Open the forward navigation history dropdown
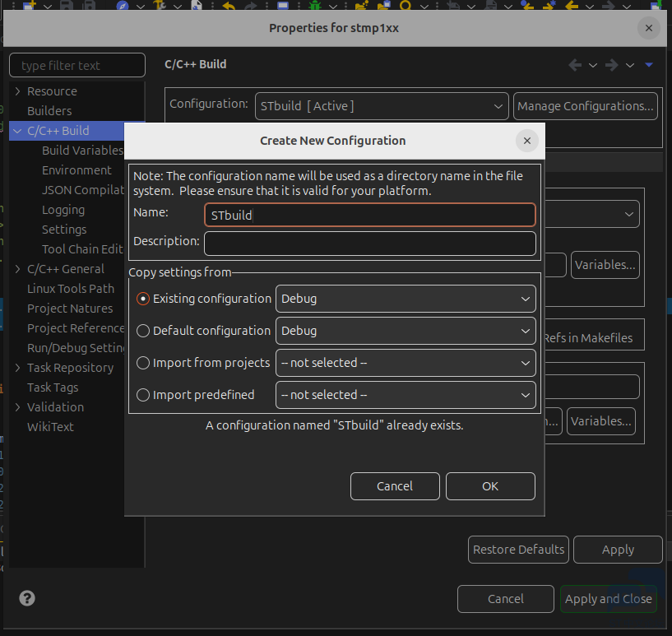The height and width of the screenshot is (636, 672). click(x=629, y=66)
